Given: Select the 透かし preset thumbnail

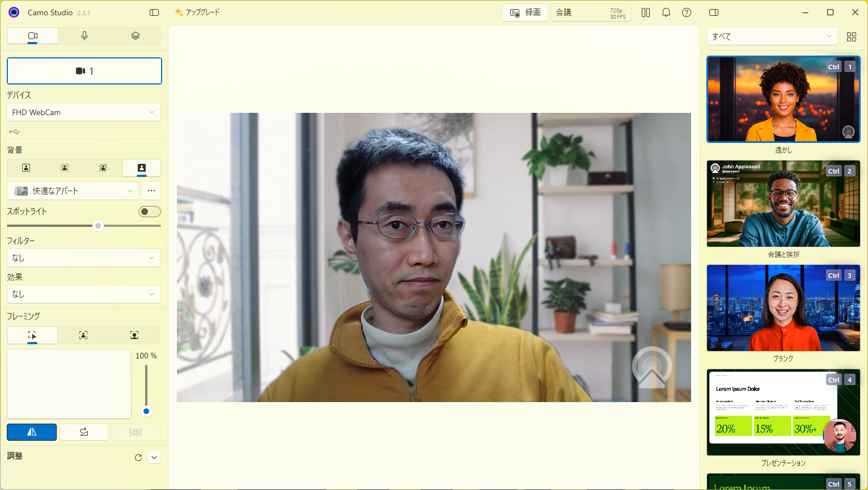Looking at the screenshot, I should [x=783, y=99].
